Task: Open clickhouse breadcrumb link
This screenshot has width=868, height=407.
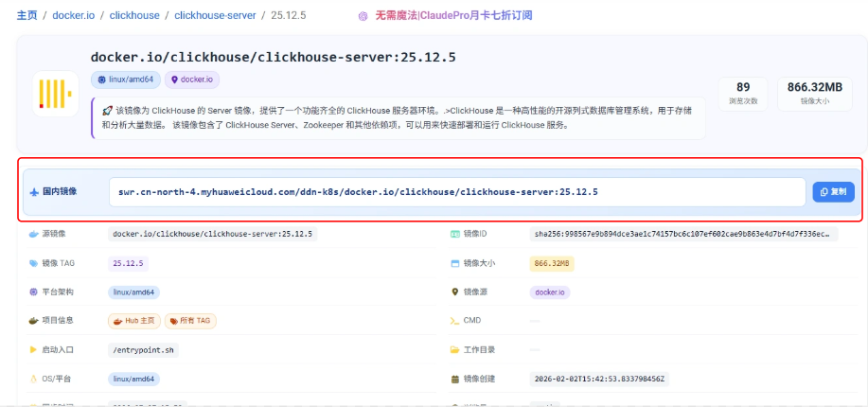Action: (x=134, y=15)
